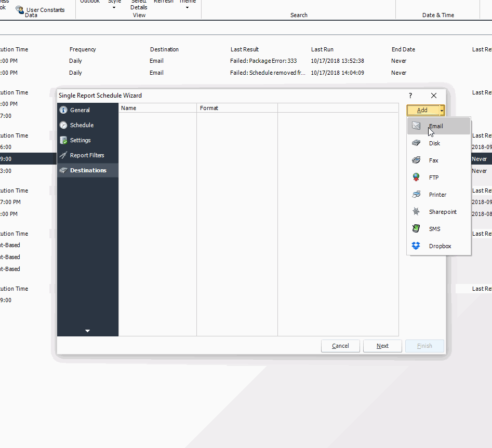Select the Email envelope icon in Add menu
The width and height of the screenshot is (492, 448).
416,126
